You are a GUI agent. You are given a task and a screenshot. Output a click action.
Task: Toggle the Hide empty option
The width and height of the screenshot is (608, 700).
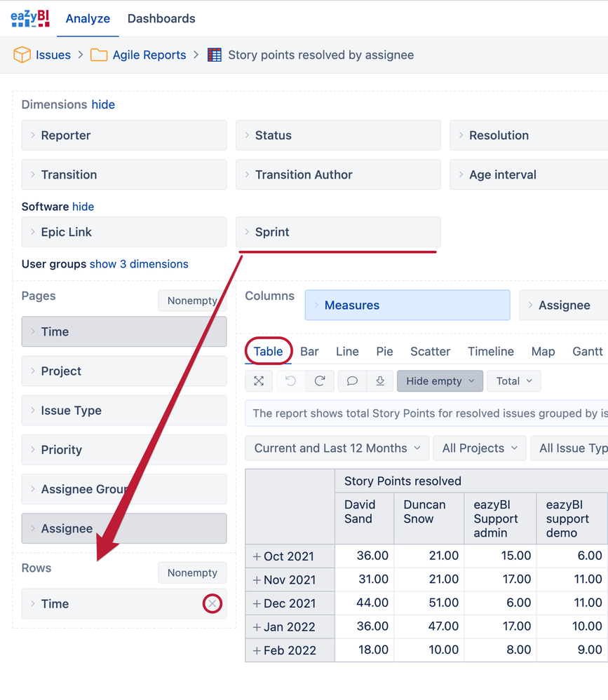click(440, 380)
